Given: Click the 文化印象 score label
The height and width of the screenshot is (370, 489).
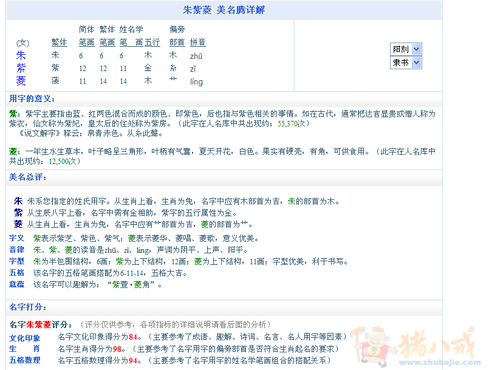Looking at the screenshot, I should point(25,338).
